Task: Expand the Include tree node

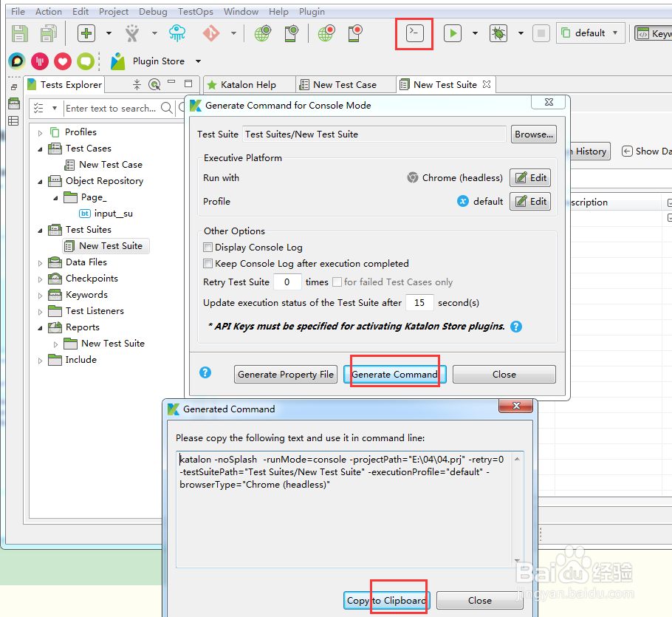Action: click(40, 361)
